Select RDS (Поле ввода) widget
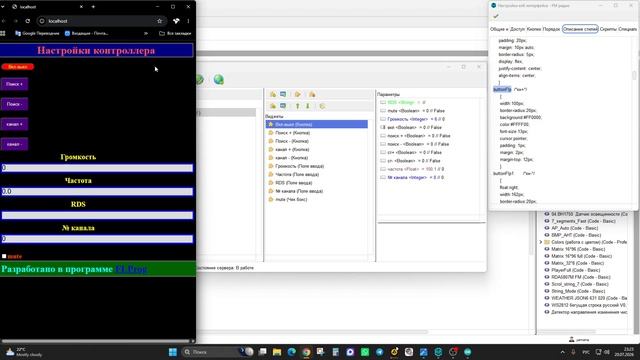The height and width of the screenshot is (360, 640). (x=317, y=183)
